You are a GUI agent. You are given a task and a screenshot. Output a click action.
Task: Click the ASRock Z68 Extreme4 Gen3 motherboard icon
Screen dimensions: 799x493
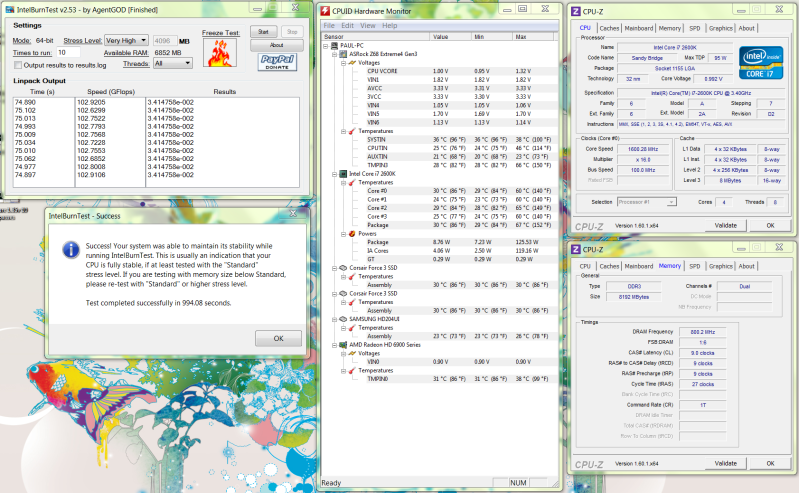point(343,54)
